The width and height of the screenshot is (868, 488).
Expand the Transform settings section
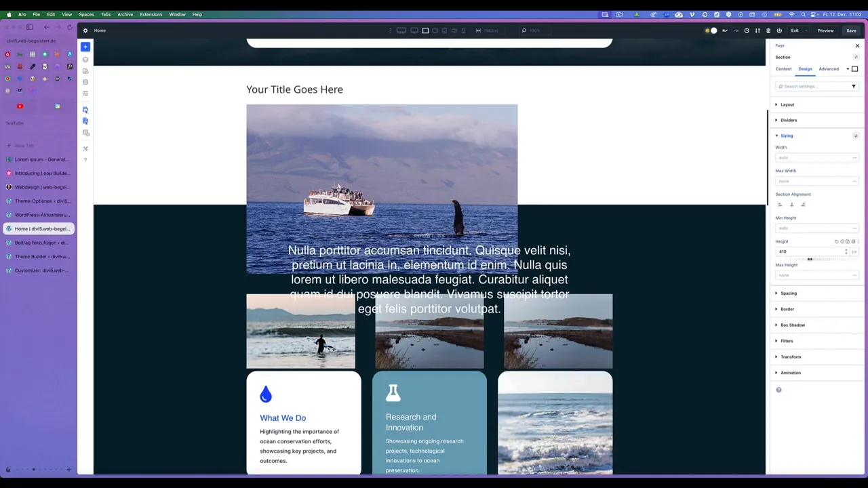(791, 357)
